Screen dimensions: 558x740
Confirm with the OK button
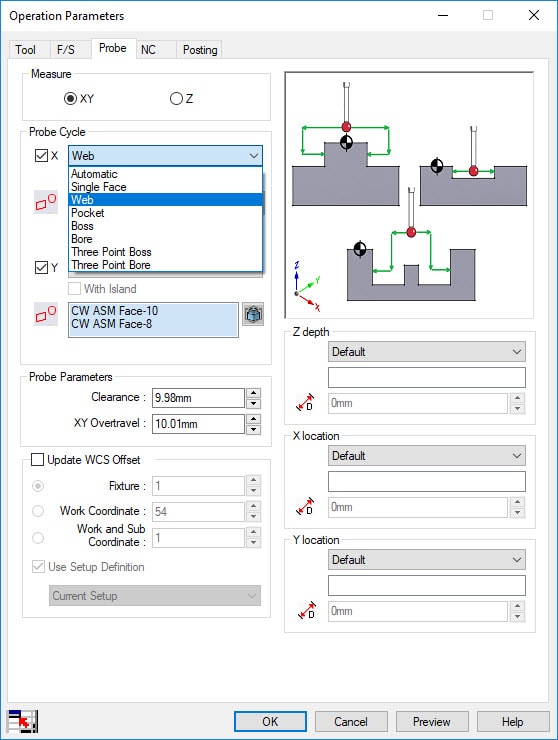tap(270, 722)
